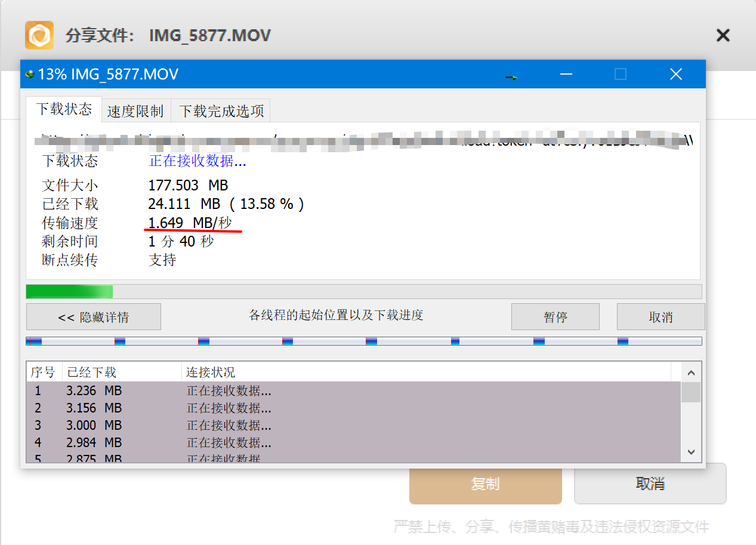The width and height of the screenshot is (756, 545).
Task: Select thread row 1 with 3.236 MB
Action: click(x=353, y=391)
